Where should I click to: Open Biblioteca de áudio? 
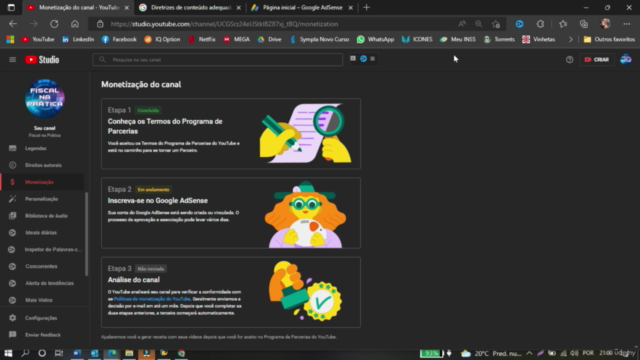[x=46, y=216]
